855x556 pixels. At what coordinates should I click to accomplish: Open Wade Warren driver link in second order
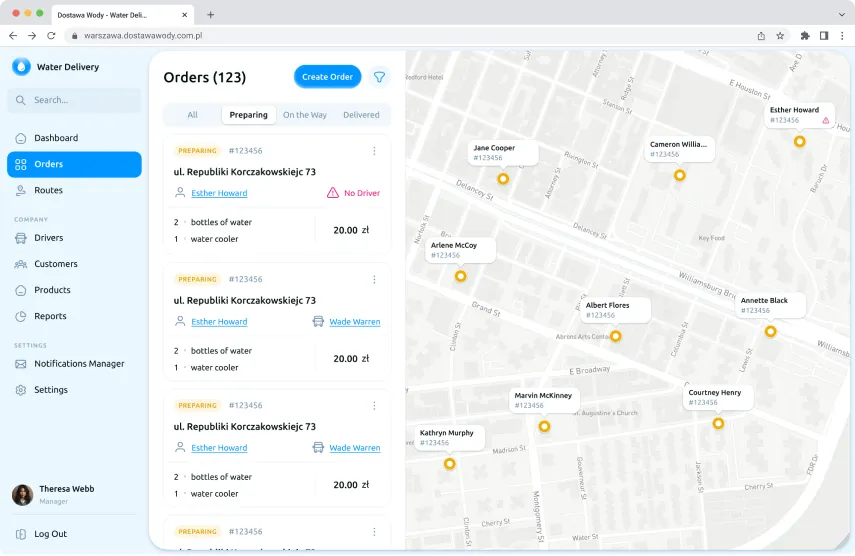coord(354,322)
